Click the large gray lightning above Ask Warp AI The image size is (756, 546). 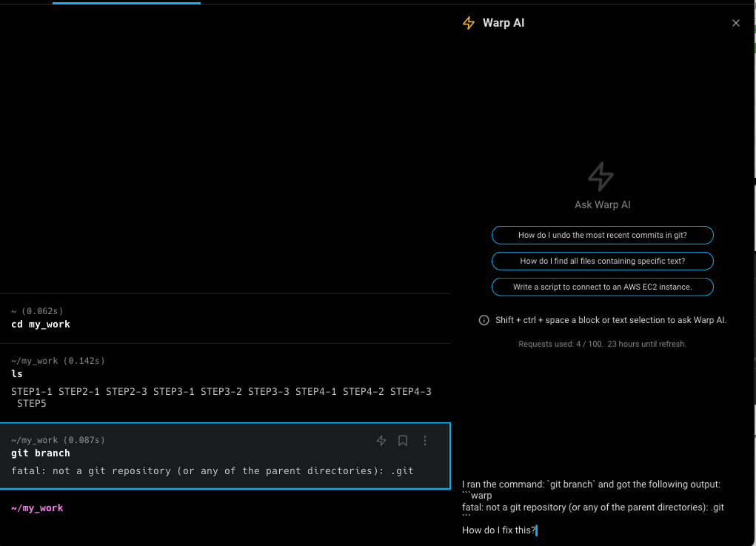coord(602,176)
